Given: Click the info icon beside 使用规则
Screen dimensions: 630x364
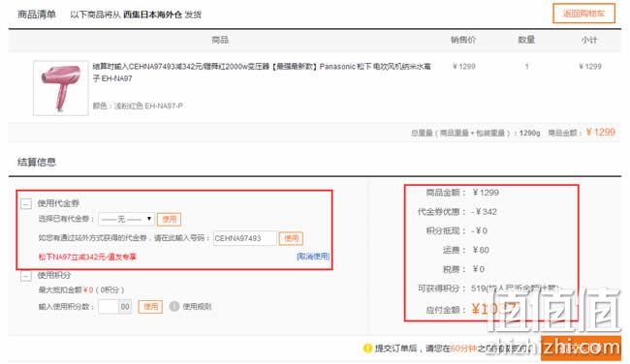Looking at the screenshot, I should [x=173, y=307].
